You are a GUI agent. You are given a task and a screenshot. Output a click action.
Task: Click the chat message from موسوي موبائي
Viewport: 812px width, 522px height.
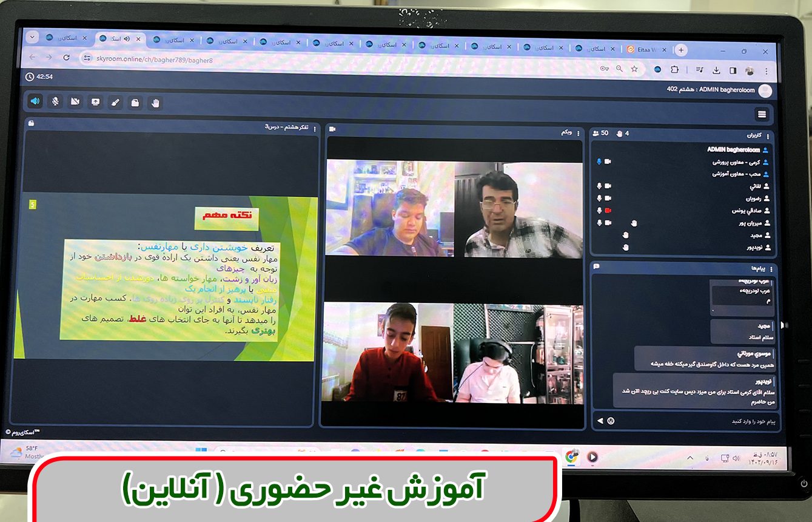705,359
